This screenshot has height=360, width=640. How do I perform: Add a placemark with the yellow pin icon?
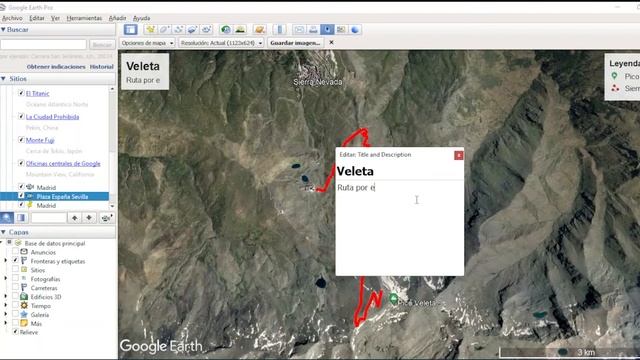[x=151, y=29]
